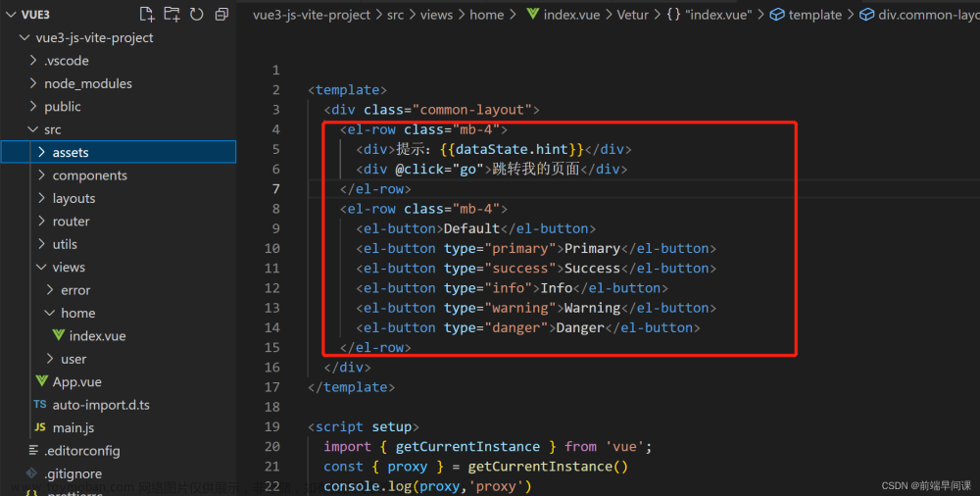Click 'common-layout' class value on line 3
Screen dimensions: 980x496
pos(472,110)
